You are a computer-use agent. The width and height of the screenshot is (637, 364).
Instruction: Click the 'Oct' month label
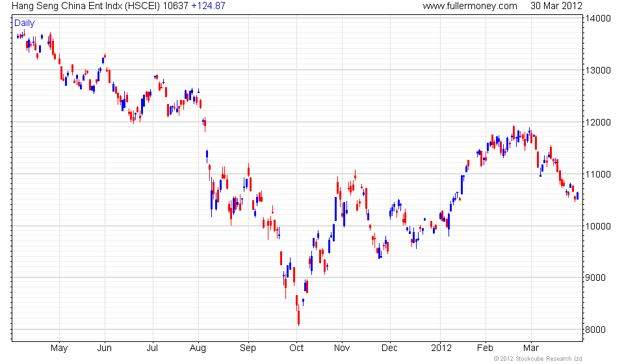(x=296, y=348)
